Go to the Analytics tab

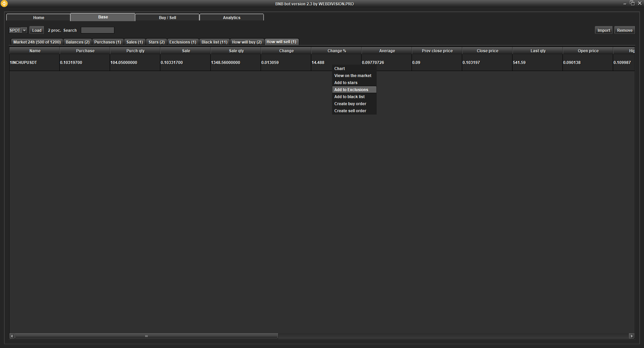click(x=231, y=17)
